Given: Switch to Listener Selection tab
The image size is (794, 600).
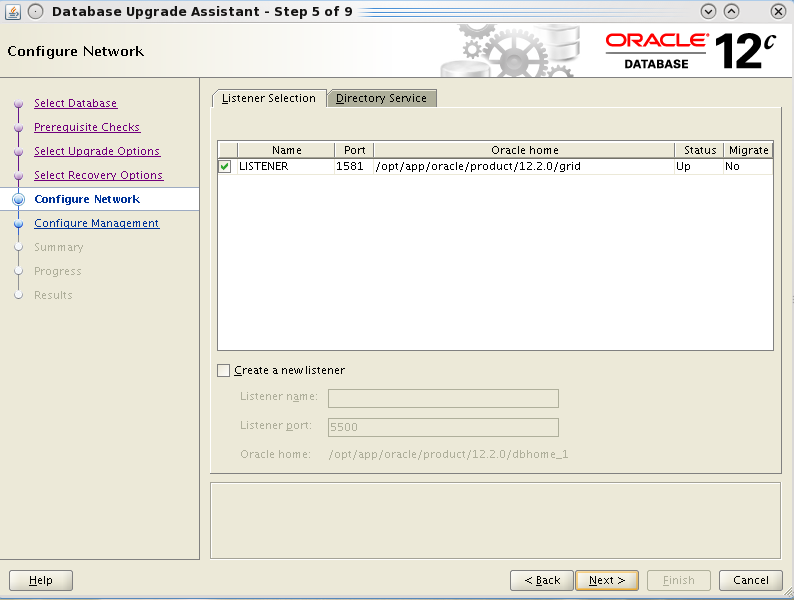Looking at the screenshot, I should click(x=269, y=98).
